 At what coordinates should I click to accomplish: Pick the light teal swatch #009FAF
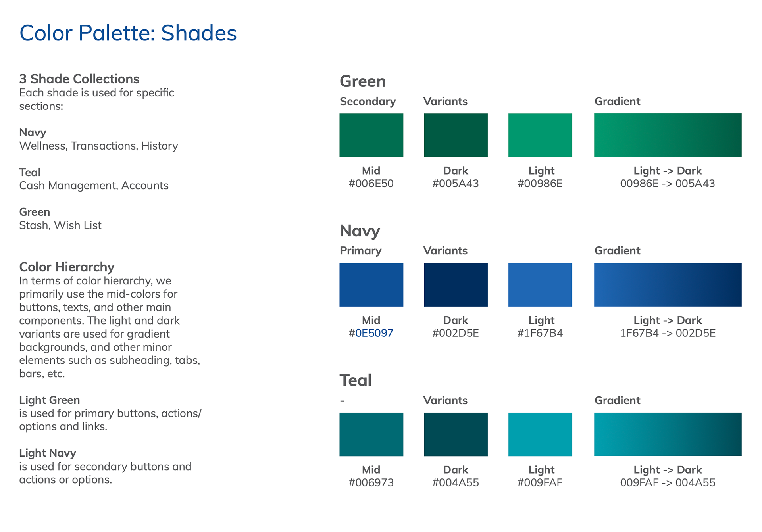point(540,434)
